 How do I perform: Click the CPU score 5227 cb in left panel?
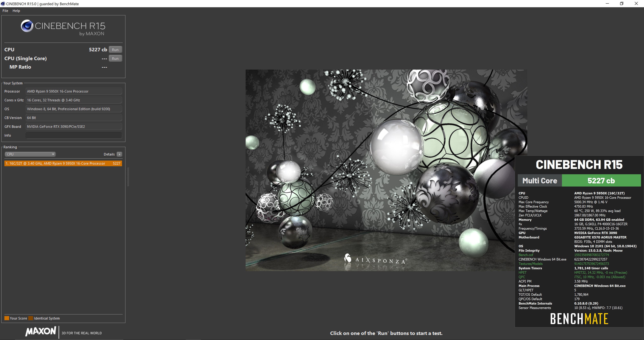tap(98, 50)
